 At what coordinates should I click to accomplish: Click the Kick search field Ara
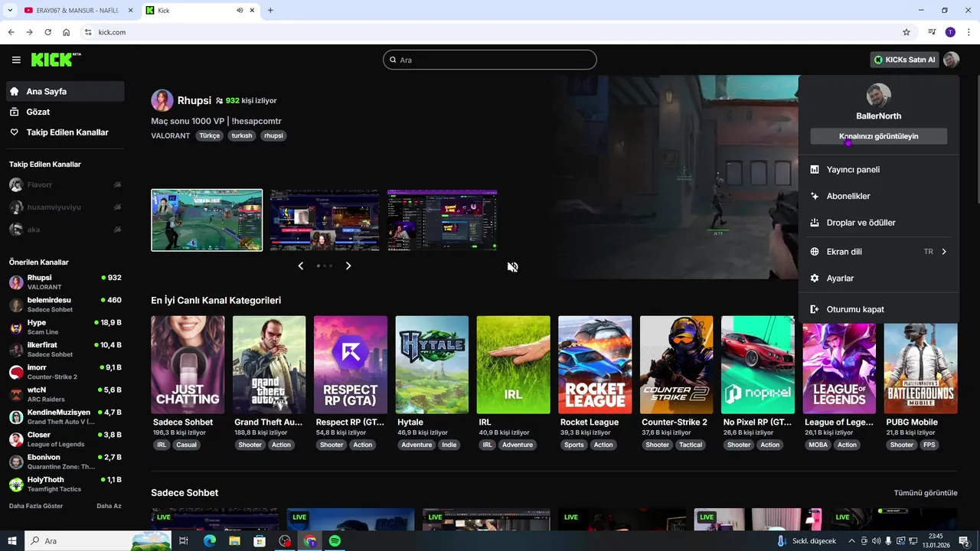[490, 60]
